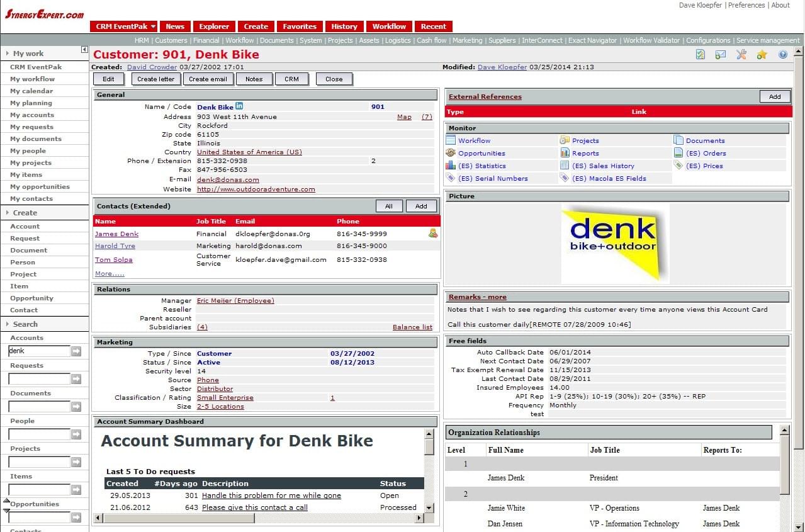Click the CRM button

click(x=291, y=79)
